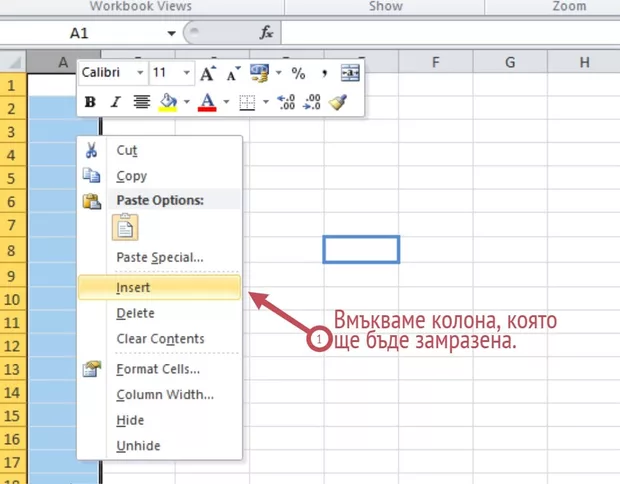The width and height of the screenshot is (620, 484).
Task: Open the font size 11 dropdown
Action: coord(186,73)
